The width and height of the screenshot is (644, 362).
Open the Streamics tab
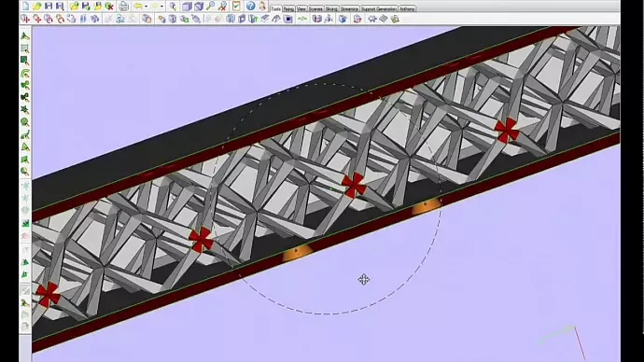(349, 8)
